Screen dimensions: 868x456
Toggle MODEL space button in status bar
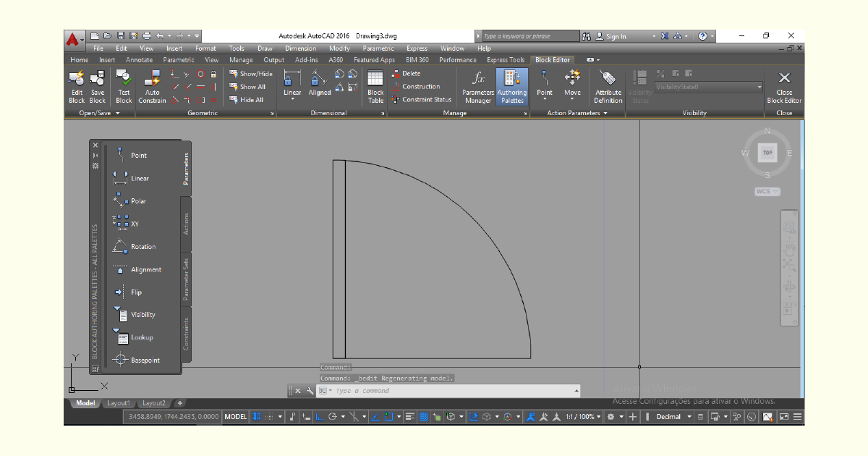[236, 417]
